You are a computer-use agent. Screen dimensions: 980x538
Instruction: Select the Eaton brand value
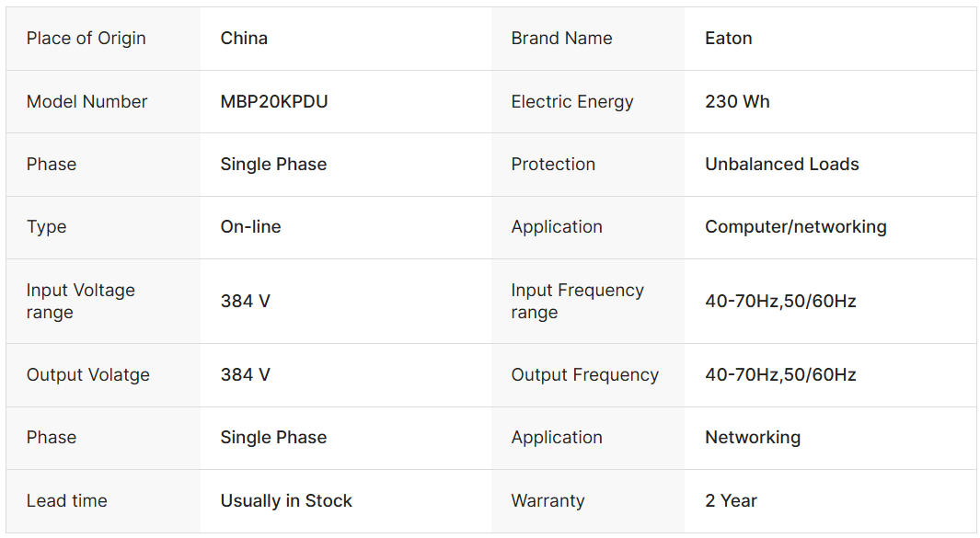(728, 39)
